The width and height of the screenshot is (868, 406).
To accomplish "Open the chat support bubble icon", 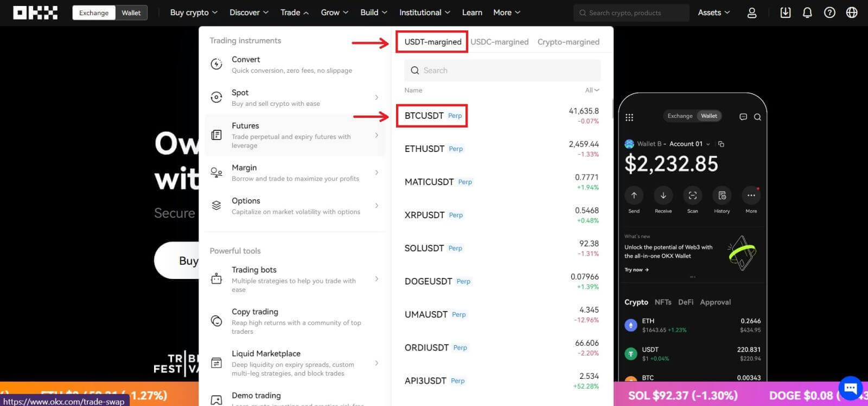I will (850, 388).
